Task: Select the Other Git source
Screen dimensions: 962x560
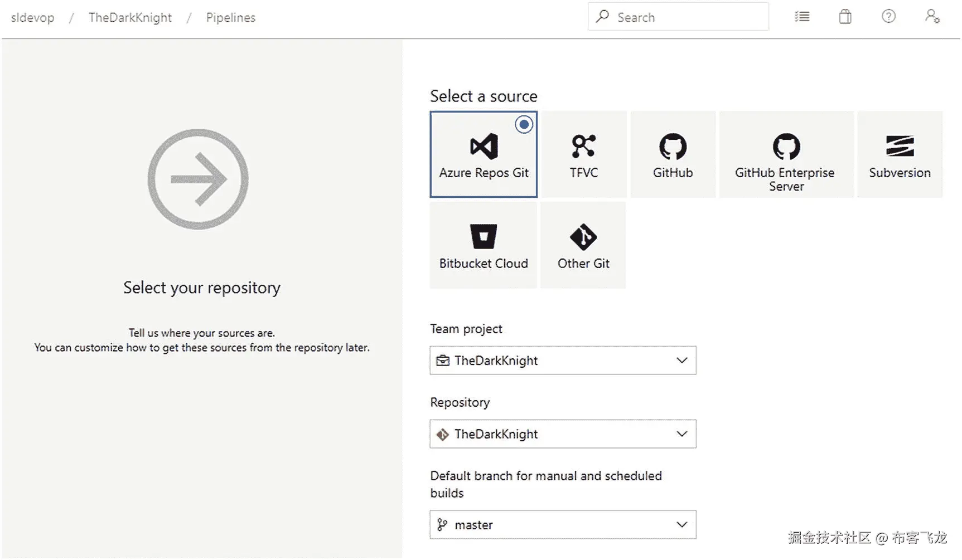Action: pos(583,237)
